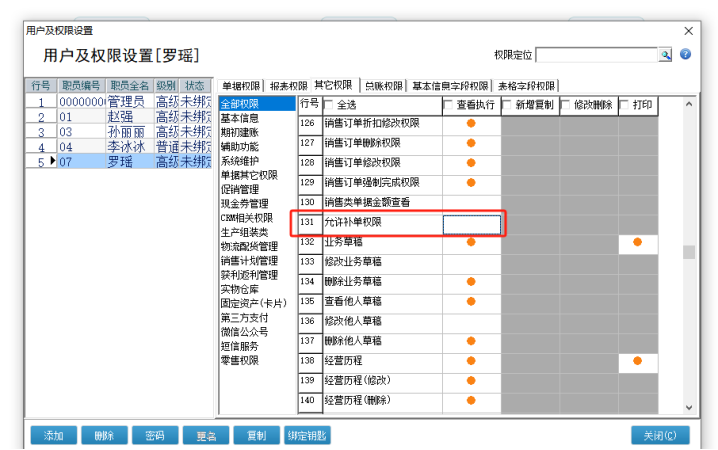Click the scrollbar down arrow in permission grid
Image resolution: width=718 pixels, height=450 pixels.
(689, 407)
